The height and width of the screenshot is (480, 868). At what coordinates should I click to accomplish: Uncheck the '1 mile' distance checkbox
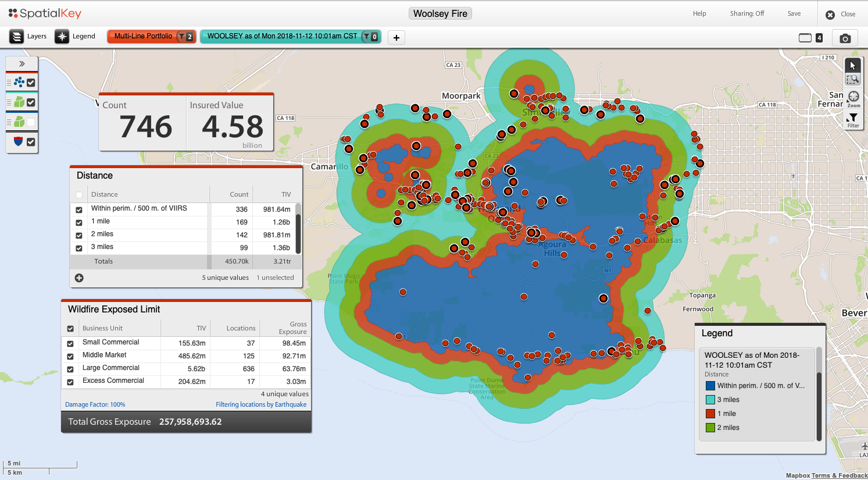[x=79, y=222]
